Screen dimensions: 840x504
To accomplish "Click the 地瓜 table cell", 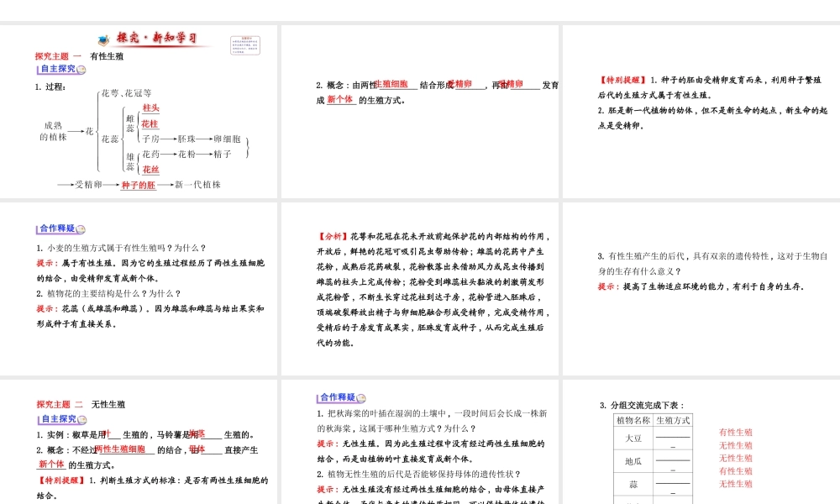I will tap(633, 461).
